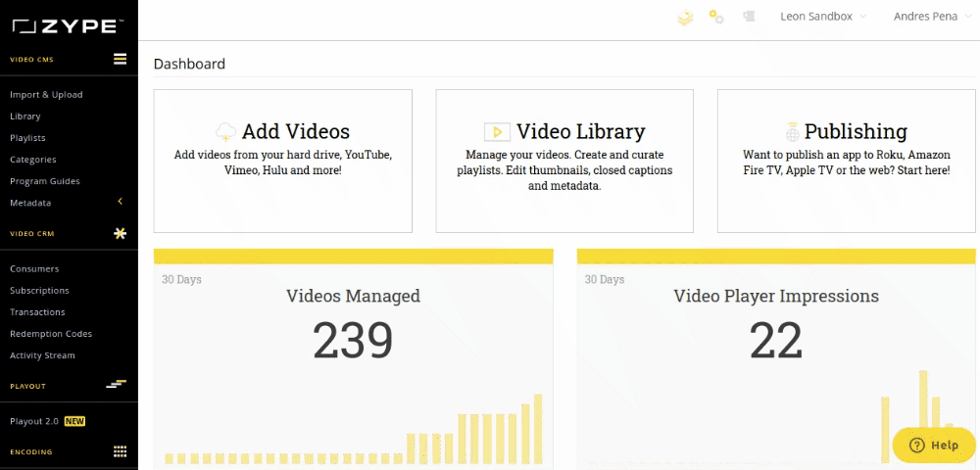
Task: Click the Videos Managed title
Action: click(353, 296)
